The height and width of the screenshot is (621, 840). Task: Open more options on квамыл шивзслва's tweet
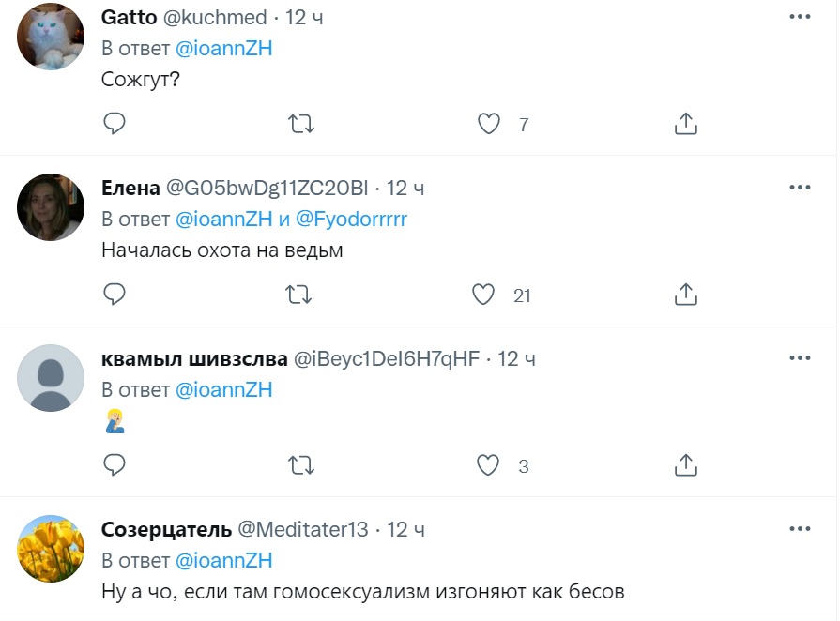coord(800,358)
